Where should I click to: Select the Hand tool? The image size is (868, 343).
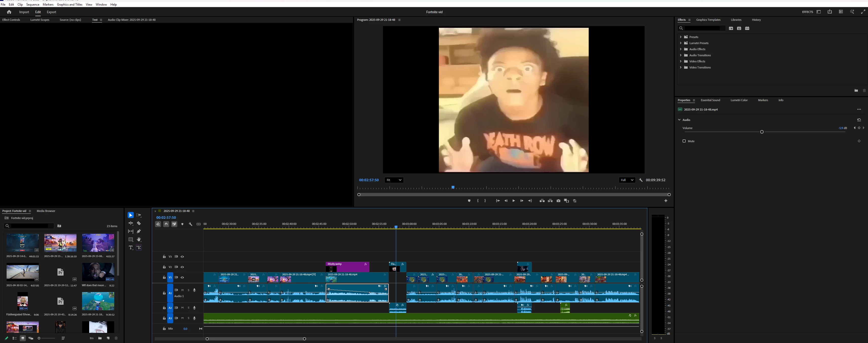point(139,240)
